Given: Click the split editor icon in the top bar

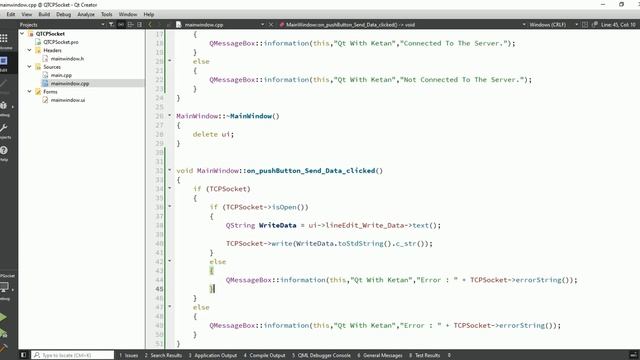Looking at the screenshot, I should click(585, 24).
